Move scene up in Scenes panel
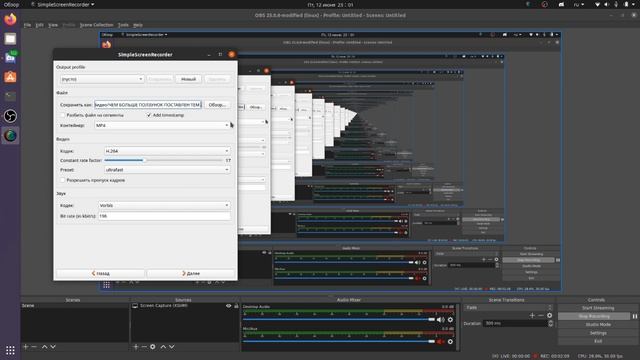Image resolution: width=640 pixels, height=360 pixels. pyautogui.click(x=44, y=347)
